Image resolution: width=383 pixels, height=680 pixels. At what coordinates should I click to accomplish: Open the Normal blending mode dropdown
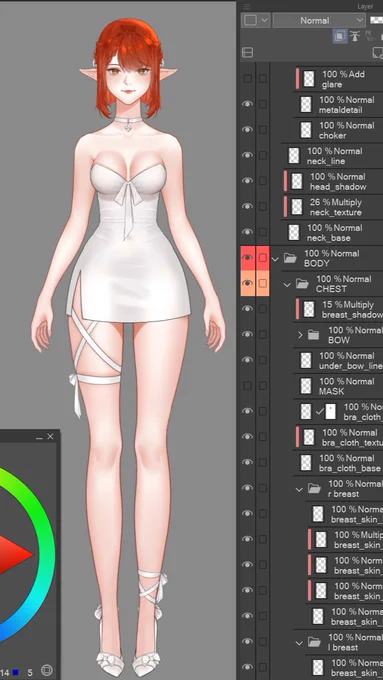(319, 20)
